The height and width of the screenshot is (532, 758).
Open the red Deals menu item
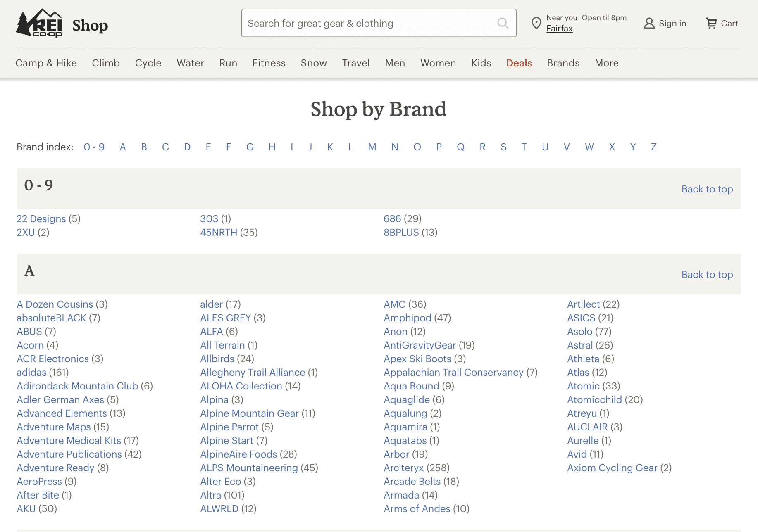519,63
